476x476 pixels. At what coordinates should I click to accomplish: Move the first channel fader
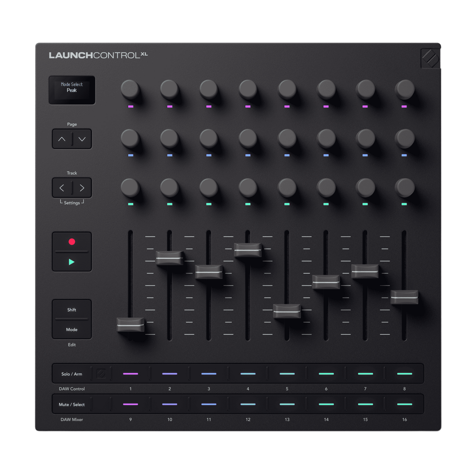coord(130,325)
